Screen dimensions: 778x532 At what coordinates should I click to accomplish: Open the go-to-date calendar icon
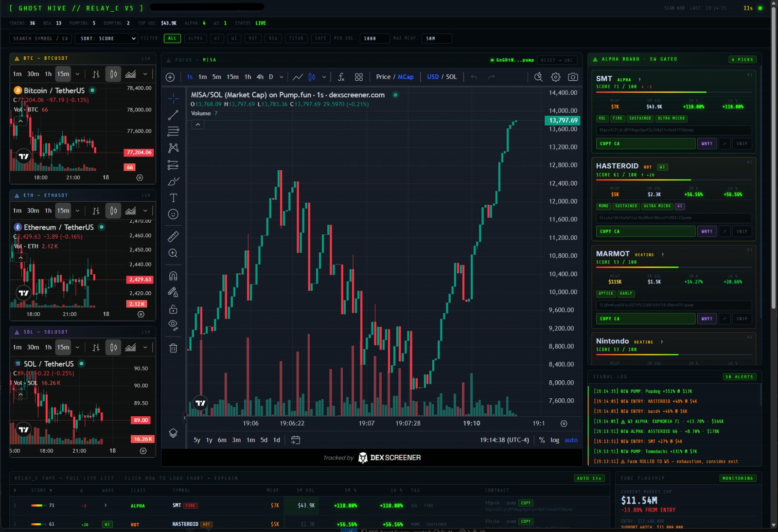295,440
